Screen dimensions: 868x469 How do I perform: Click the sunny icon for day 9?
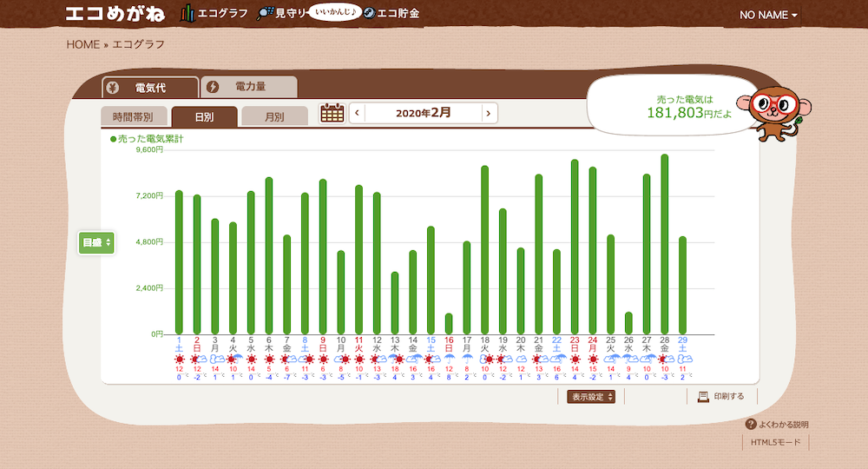(x=323, y=360)
